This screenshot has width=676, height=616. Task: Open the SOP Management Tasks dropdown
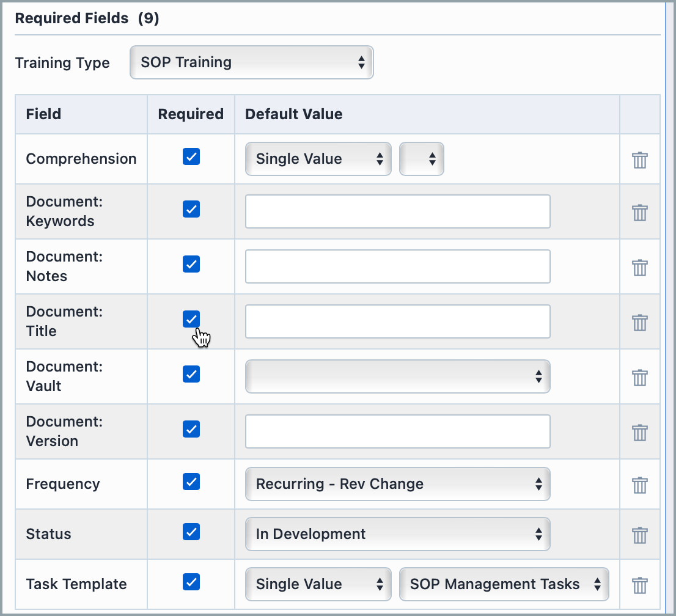(504, 584)
